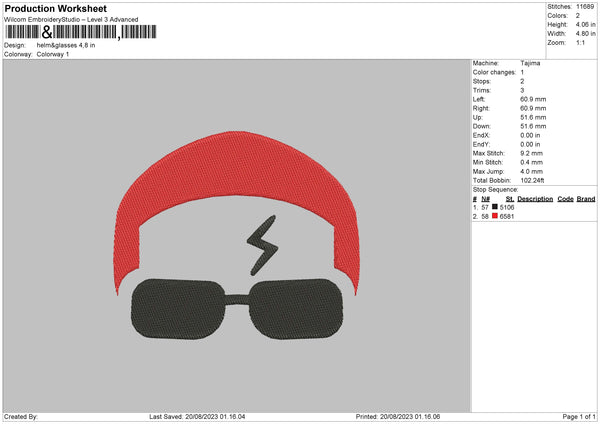The height and width of the screenshot is (424, 600).
Task: Click the 'Color changes:' label
Action: point(494,72)
